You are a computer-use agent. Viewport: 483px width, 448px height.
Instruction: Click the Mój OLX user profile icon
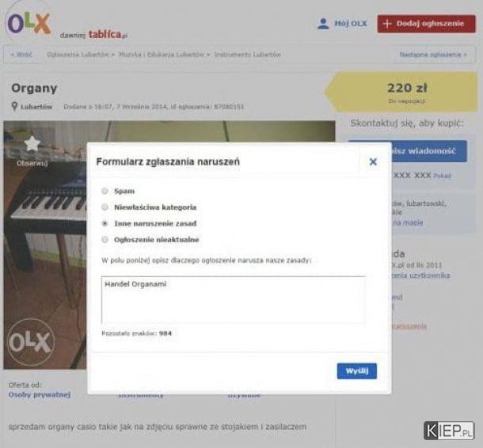[323, 24]
